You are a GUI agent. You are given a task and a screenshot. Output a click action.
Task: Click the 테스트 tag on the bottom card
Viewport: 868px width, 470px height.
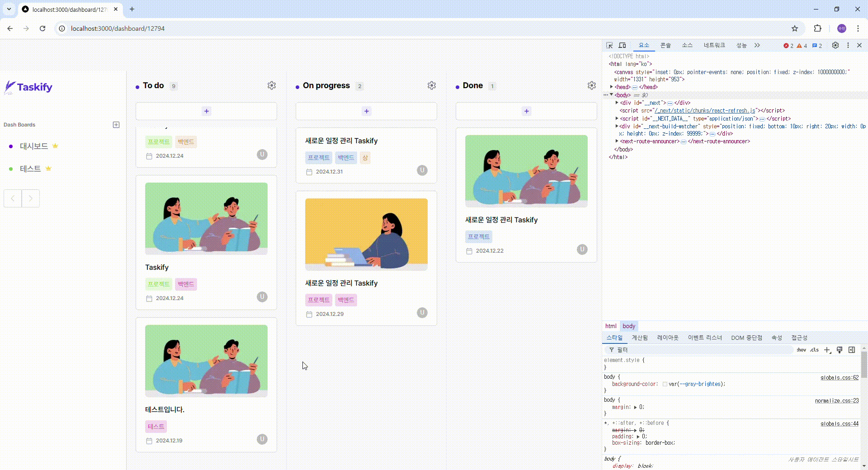pos(156,427)
